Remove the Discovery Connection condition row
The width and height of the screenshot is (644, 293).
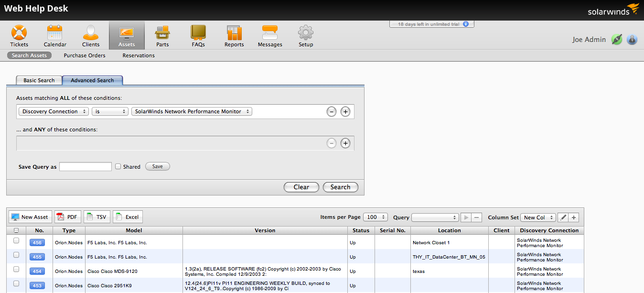click(332, 112)
